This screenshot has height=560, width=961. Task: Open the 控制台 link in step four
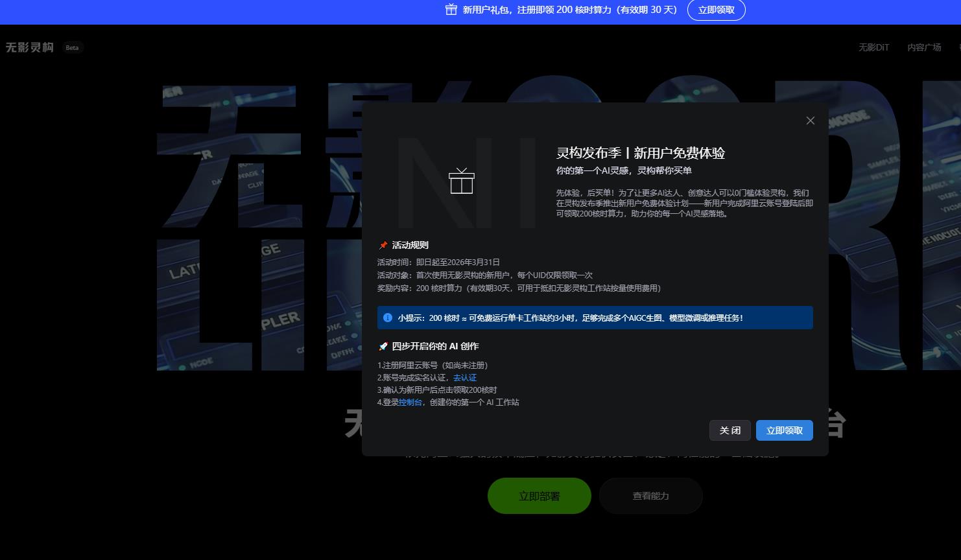pyautogui.click(x=409, y=402)
